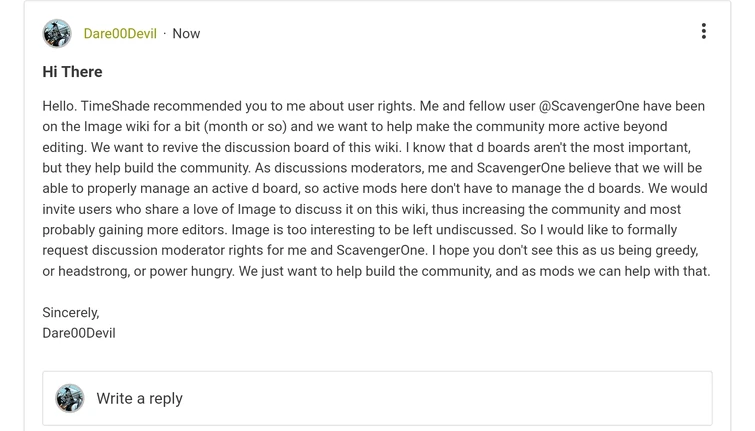Click the "Now" post timestamp
755x431 pixels.
pos(186,33)
